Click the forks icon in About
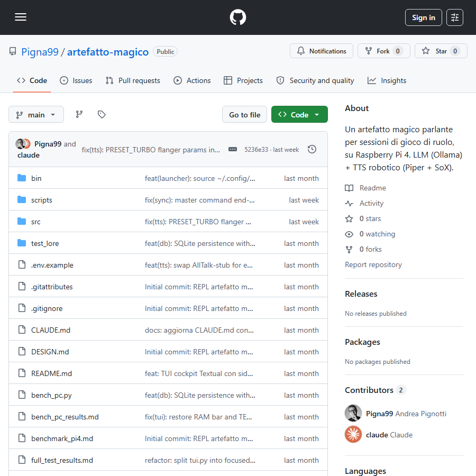 click(349, 249)
